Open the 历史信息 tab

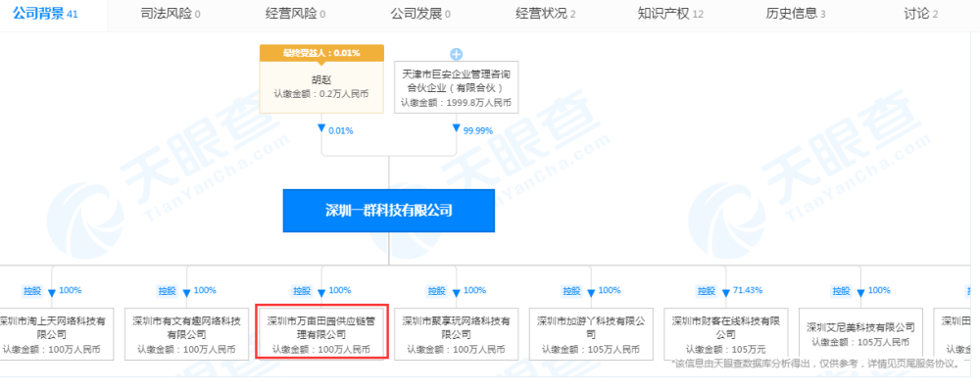[x=795, y=13]
